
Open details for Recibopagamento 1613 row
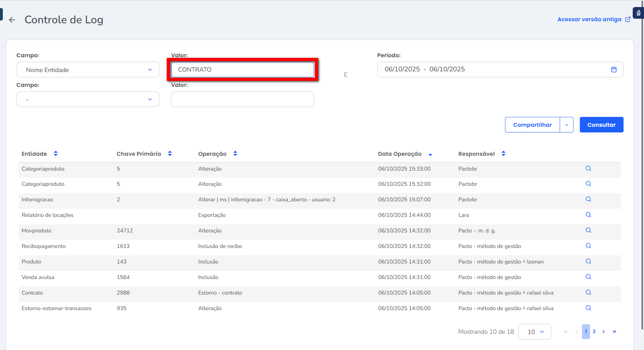click(x=588, y=246)
